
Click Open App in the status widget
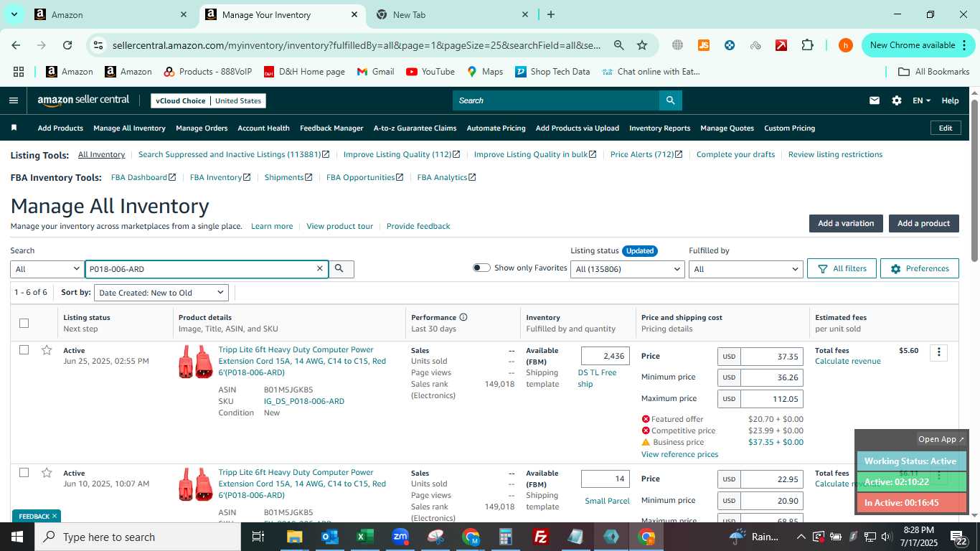click(941, 439)
